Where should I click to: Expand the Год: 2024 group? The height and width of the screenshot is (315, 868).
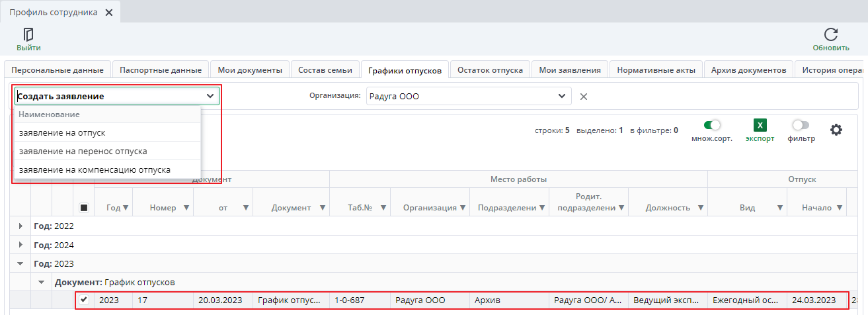(22, 245)
